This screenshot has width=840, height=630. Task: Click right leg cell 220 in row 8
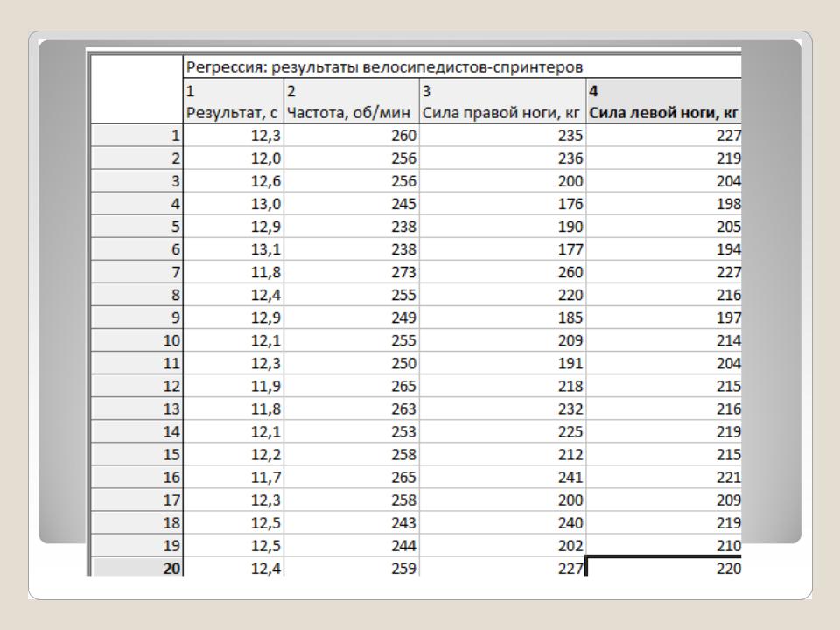[x=503, y=295]
